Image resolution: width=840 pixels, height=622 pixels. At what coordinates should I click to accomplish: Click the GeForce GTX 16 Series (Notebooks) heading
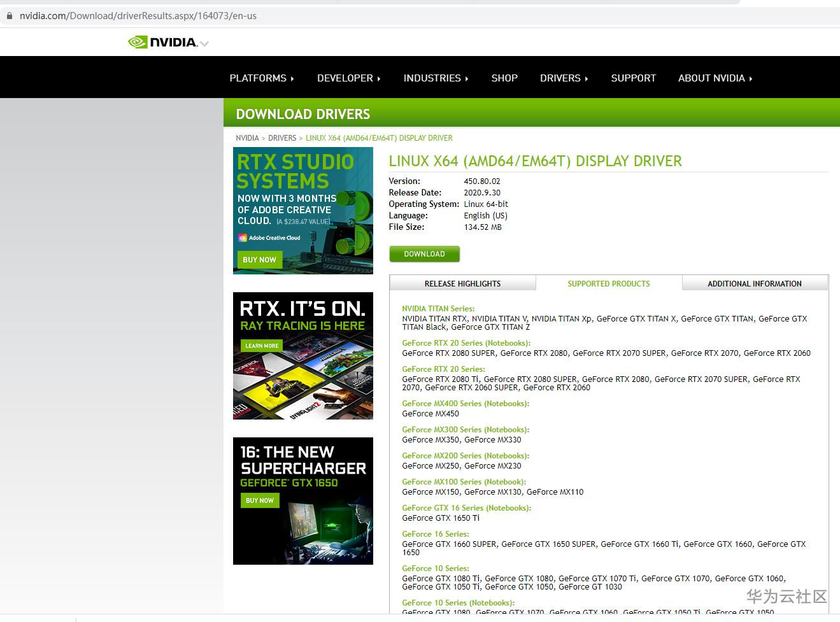click(x=467, y=508)
